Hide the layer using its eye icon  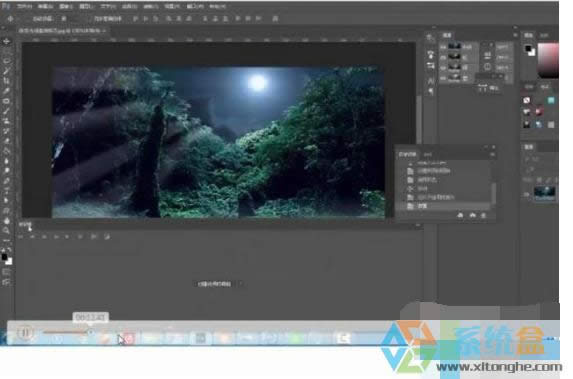click(527, 194)
